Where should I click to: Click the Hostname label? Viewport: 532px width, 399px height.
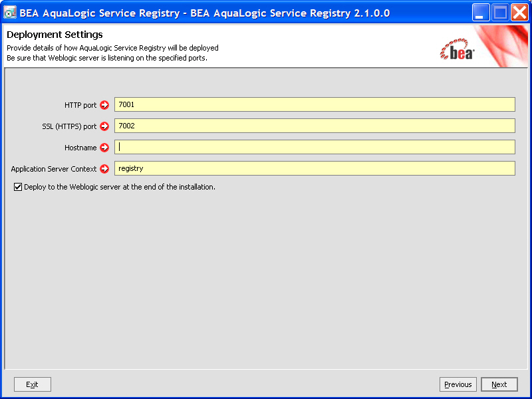point(80,148)
